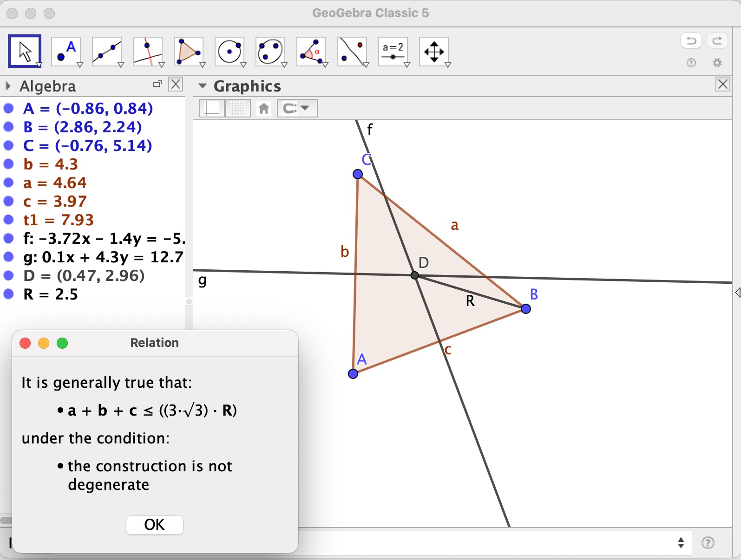Image resolution: width=741 pixels, height=560 pixels.
Task: Select R = 2.5 entry
Action: (51, 294)
